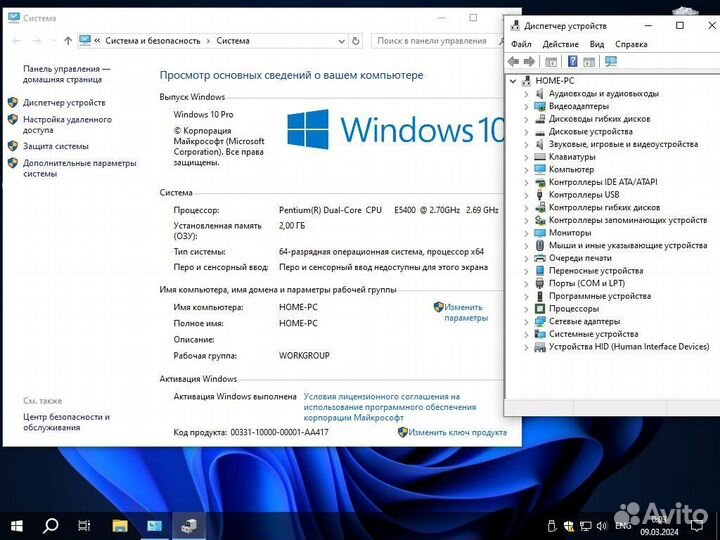Open Настройка удаленного доступа link
720x540 pixels.
point(68,124)
